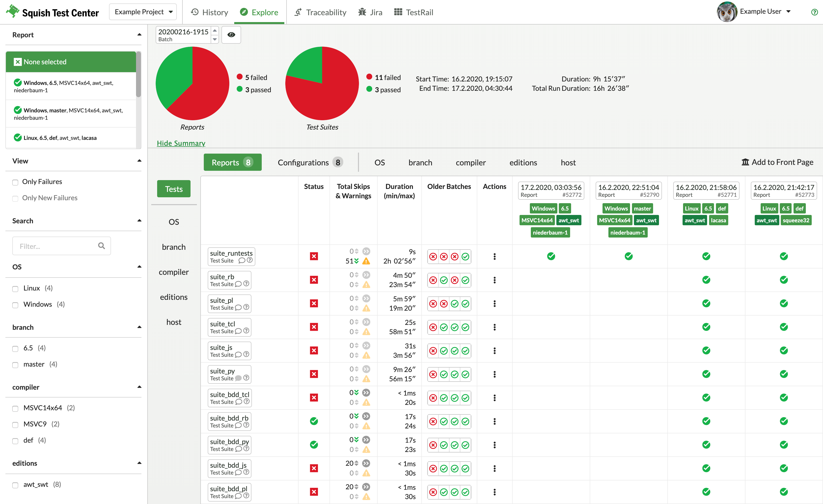Collapse the Report section
Viewport: 823px width, 504px height.
139,35
